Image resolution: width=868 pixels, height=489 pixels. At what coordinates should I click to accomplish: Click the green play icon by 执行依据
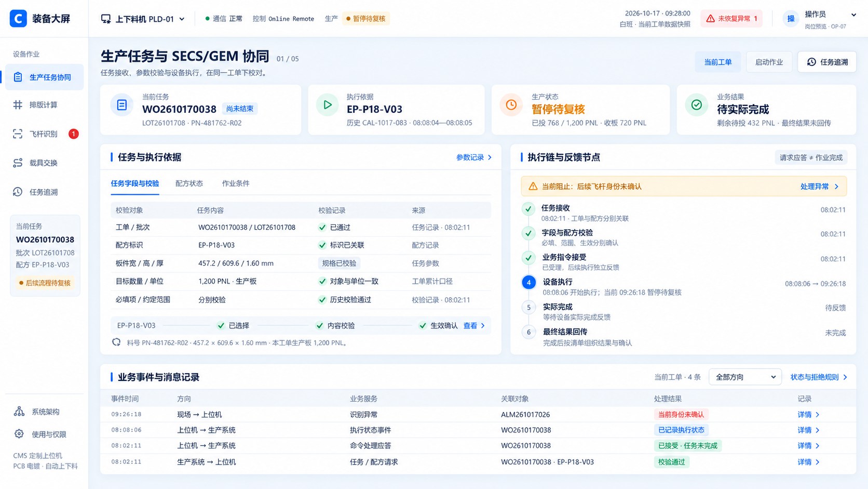[x=328, y=105]
